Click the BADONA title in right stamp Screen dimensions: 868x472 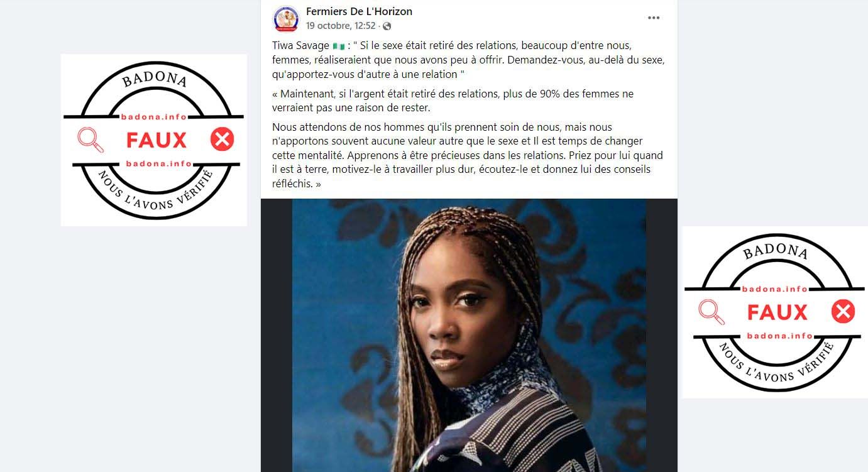[776, 251]
